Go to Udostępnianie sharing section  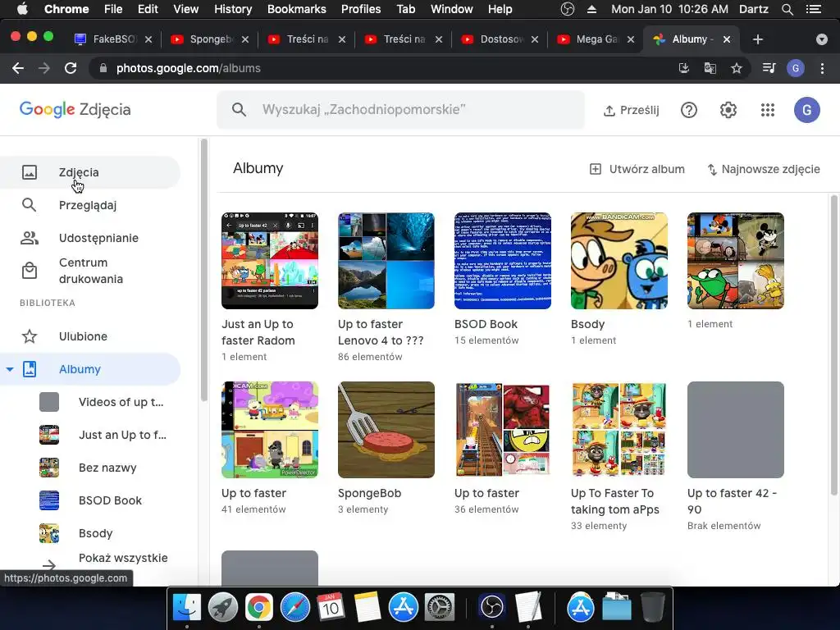point(90,238)
